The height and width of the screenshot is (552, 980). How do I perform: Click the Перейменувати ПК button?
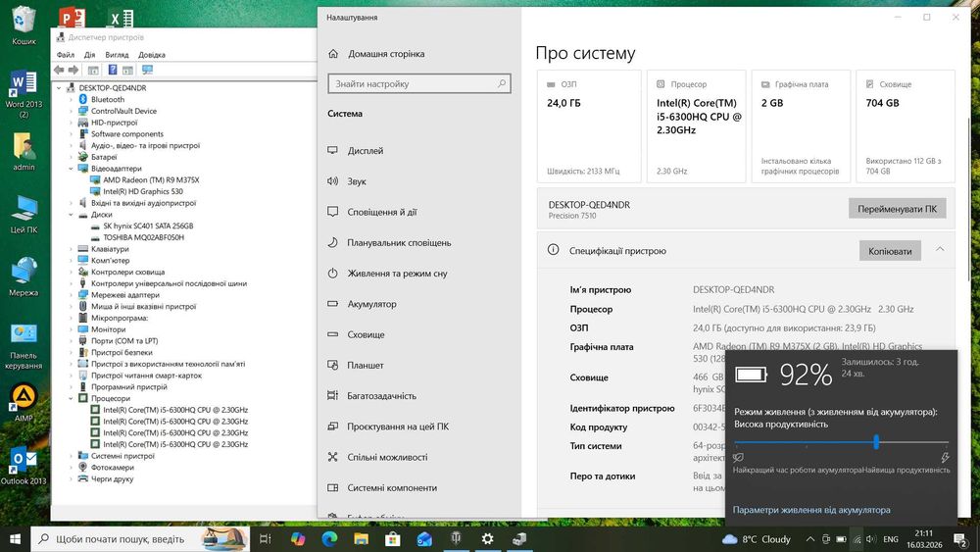pos(897,209)
